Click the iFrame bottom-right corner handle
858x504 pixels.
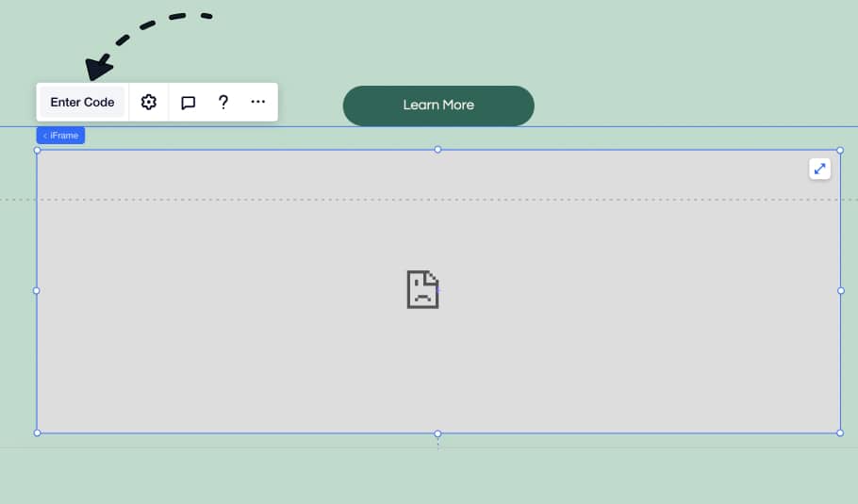pyautogui.click(x=840, y=433)
